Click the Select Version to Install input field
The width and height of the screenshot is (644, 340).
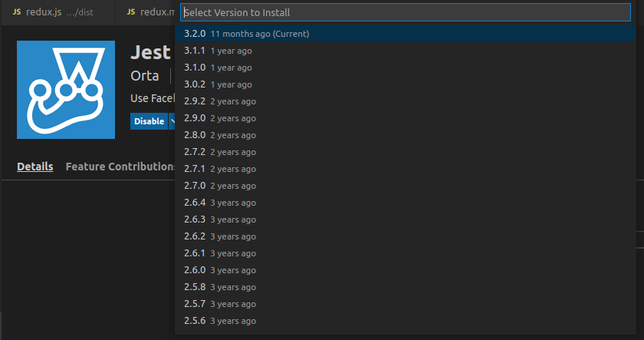click(x=405, y=12)
